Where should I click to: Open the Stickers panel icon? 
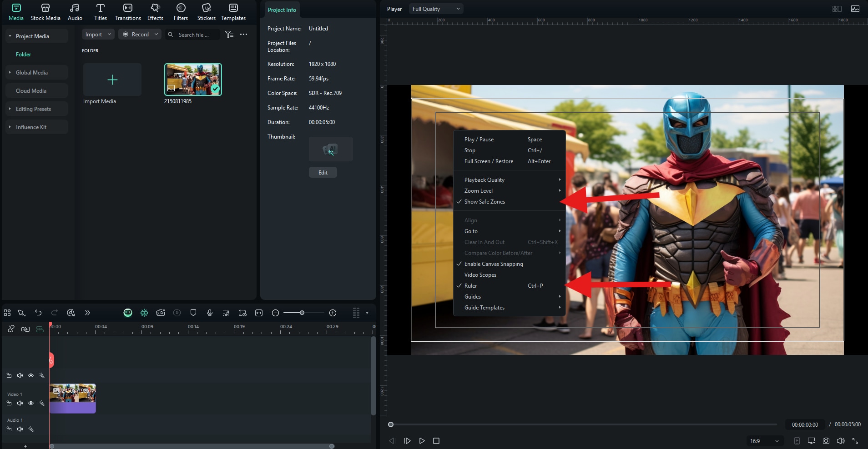coord(206,8)
